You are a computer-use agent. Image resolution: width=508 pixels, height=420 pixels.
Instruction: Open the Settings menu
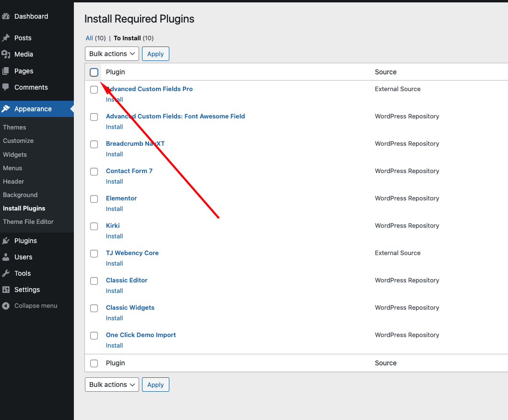[27, 290]
